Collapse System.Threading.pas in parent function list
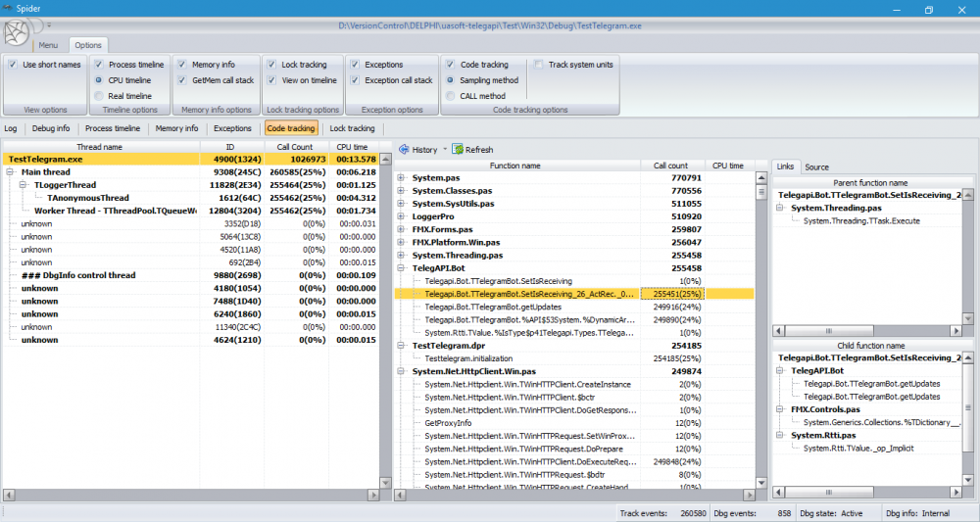The width and height of the screenshot is (980, 522). 780,208
